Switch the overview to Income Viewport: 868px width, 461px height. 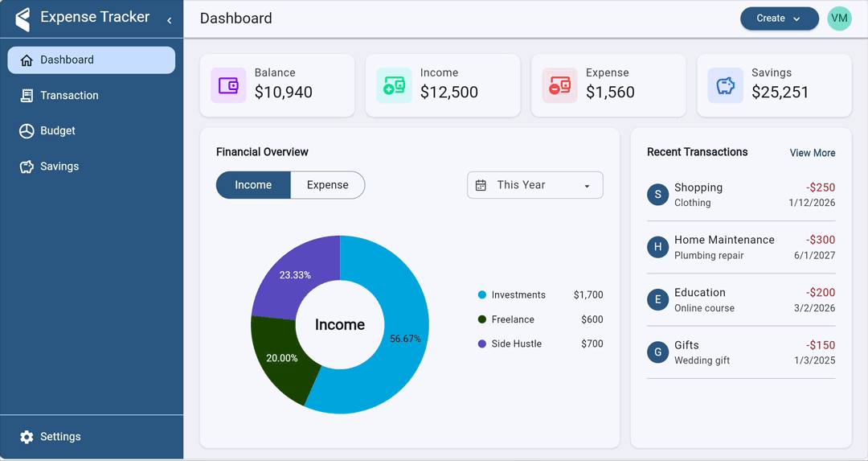253,185
